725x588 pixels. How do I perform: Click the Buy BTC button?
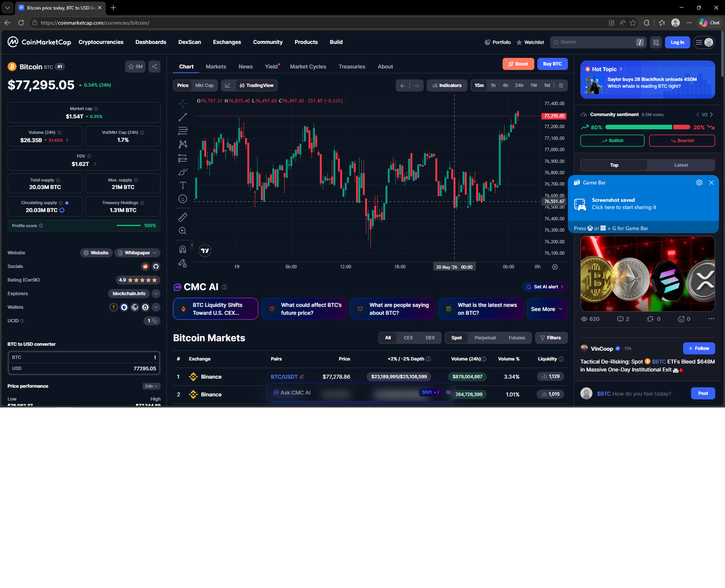pyautogui.click(x=552, y=64)
